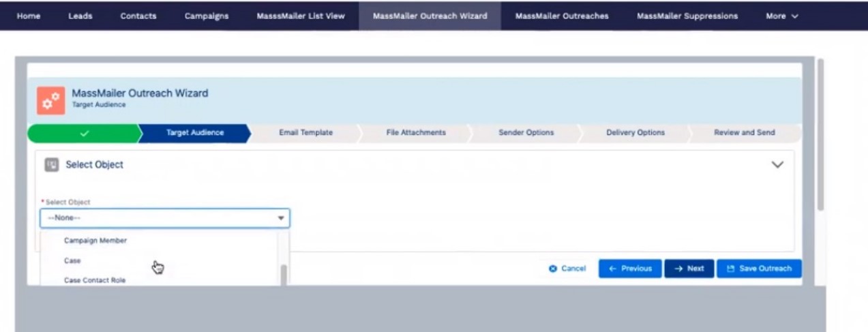Click the Previous button

tap(630, 269)
